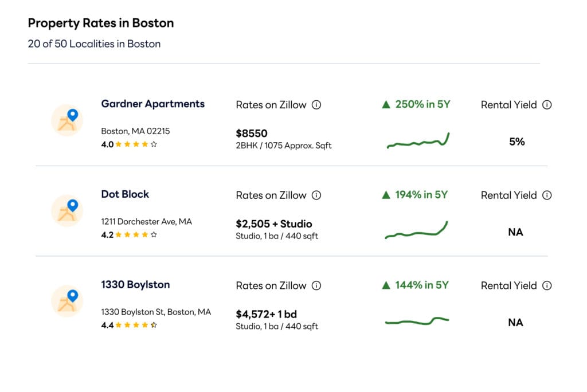
Task: Click the $4,572+ 1 bd price for 1330 Boylston
Action: tap(263, 314)
